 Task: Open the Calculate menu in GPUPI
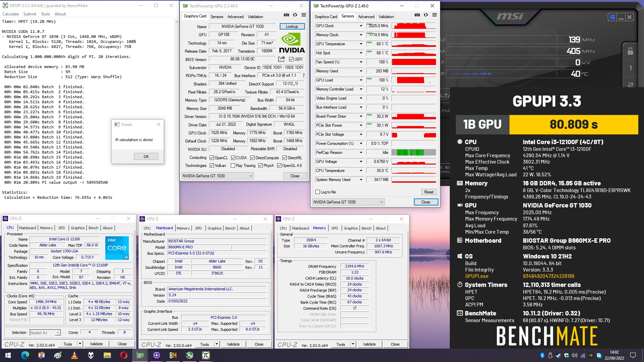pyautogui.click(x=11, y=14)
